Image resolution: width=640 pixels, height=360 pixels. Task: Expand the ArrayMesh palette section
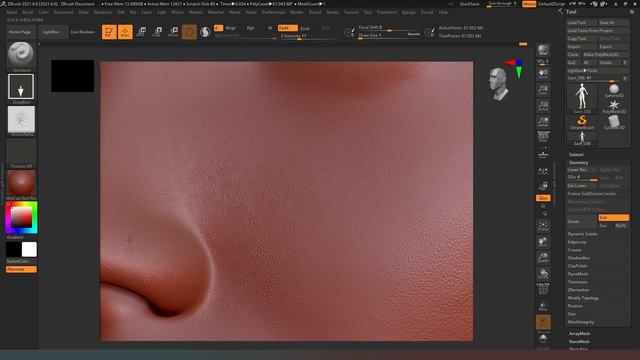pos(580,333)
